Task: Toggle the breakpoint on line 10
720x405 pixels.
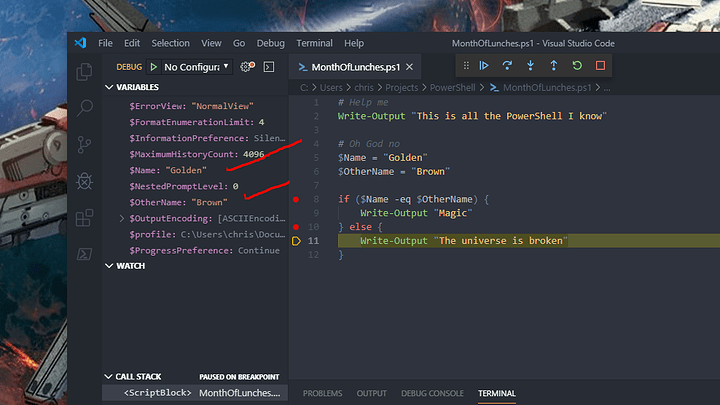Action: (x=296, y=227)
